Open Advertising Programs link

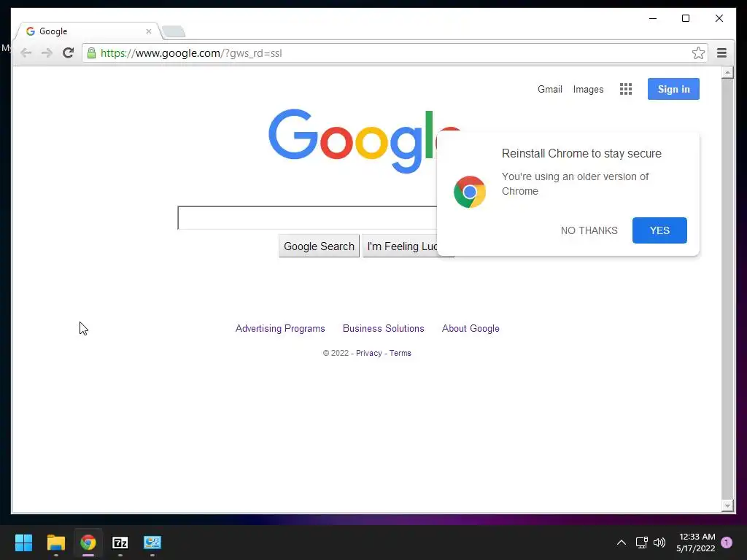click(280, 329)
